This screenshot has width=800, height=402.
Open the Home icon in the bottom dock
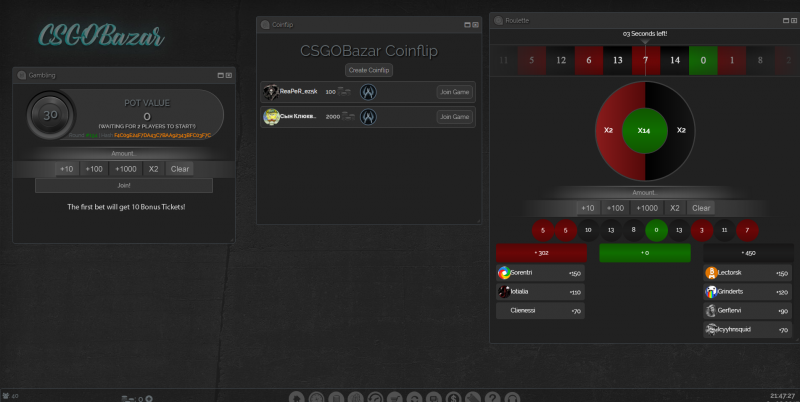(296, 397)
